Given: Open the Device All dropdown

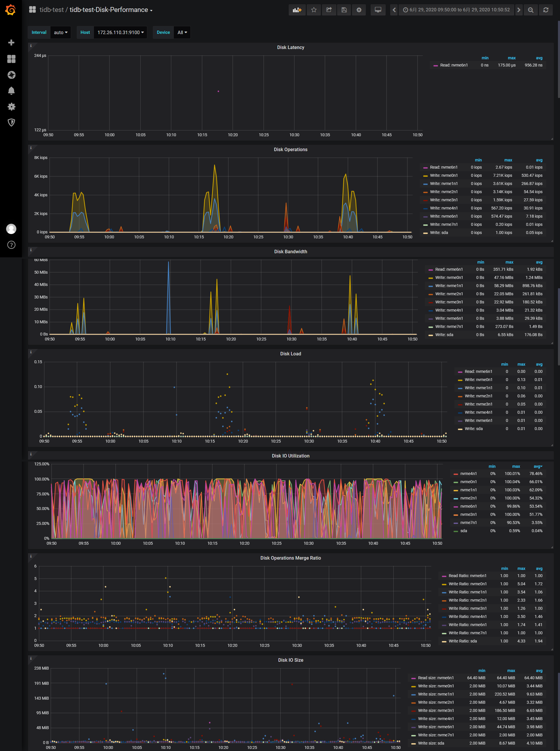Looking at the screenshot, I should pos(182,33).
